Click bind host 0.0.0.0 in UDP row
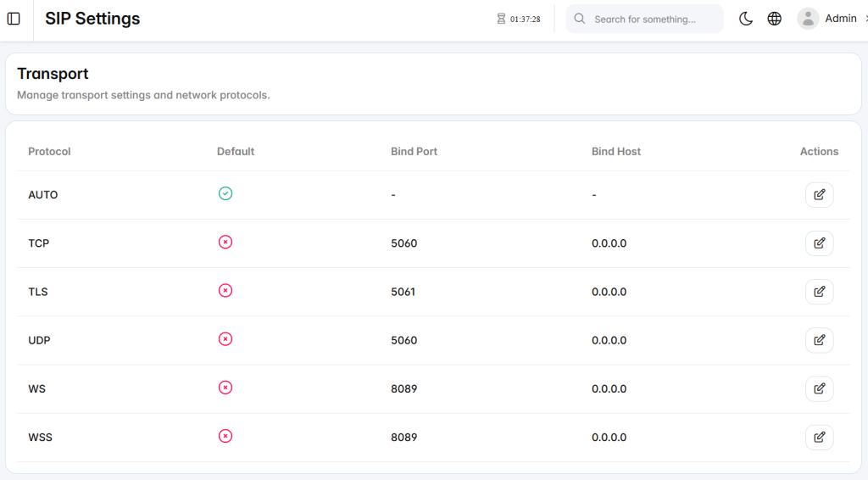The height and width of the screenshot is (480, 868). [609, 340]
